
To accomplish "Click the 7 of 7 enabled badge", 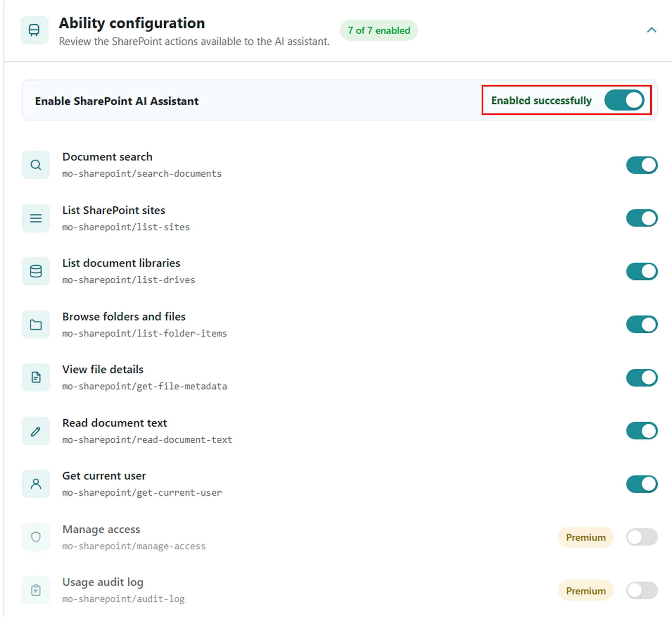I will pos(379,30).
